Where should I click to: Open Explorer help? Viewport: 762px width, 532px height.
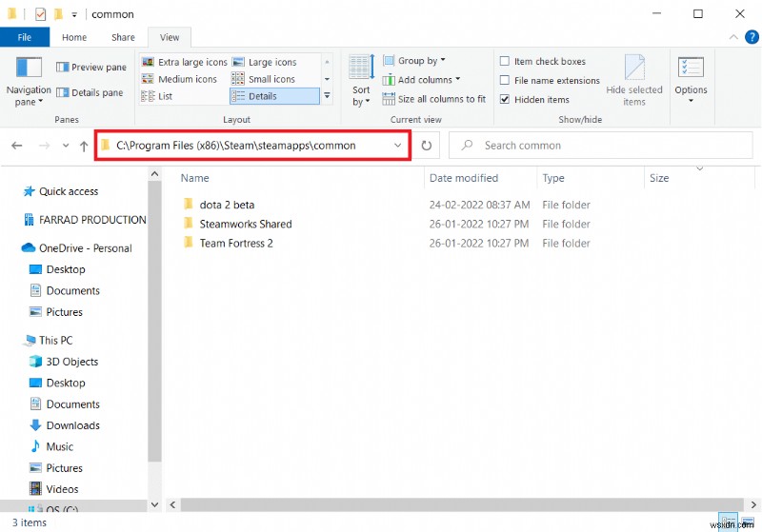coord(752,37)
